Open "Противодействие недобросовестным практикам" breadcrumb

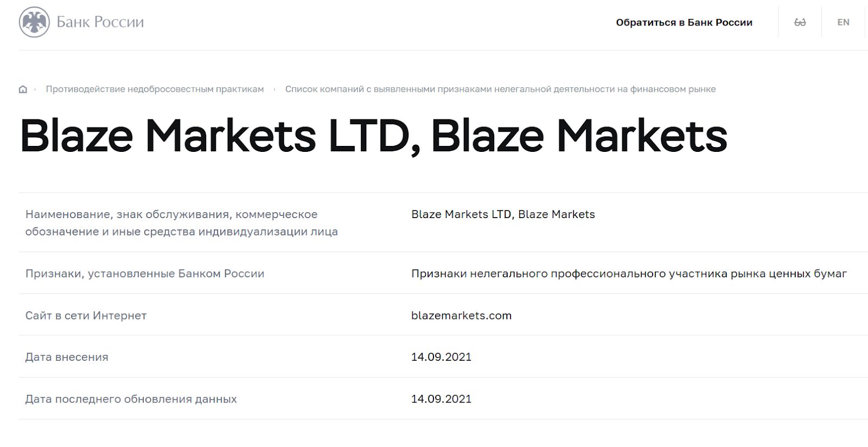tap(155, 89)
